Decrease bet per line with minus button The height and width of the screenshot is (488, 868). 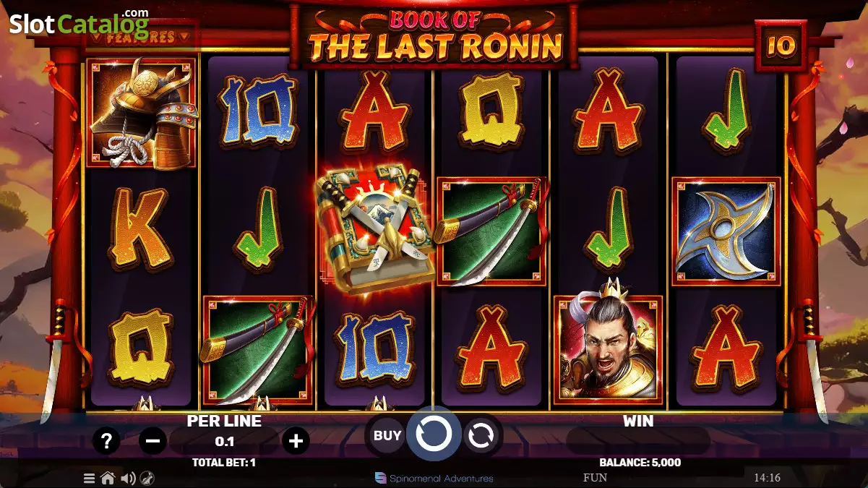[x=152, y=440]
